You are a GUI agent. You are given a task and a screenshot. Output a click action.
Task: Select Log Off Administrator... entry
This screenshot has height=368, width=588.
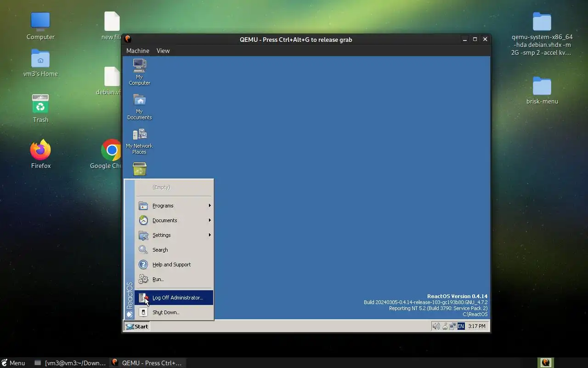click(175, 298)
